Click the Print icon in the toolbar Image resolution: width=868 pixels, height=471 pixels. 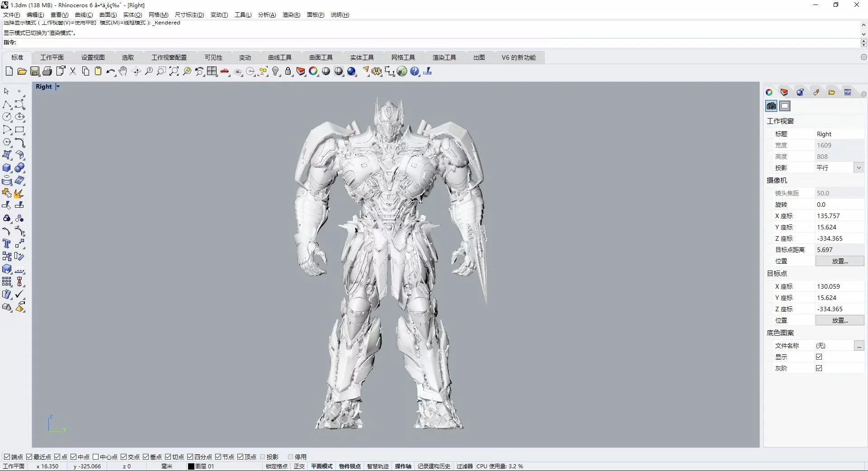(x=47, y=71)
